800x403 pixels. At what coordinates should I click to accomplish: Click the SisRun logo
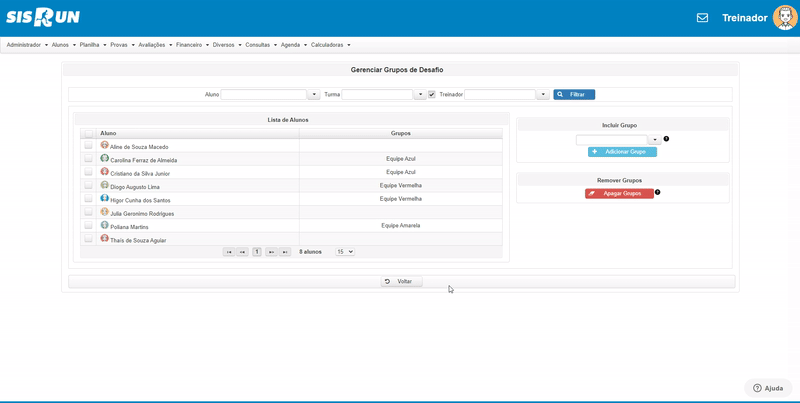(x=43, y=17)
